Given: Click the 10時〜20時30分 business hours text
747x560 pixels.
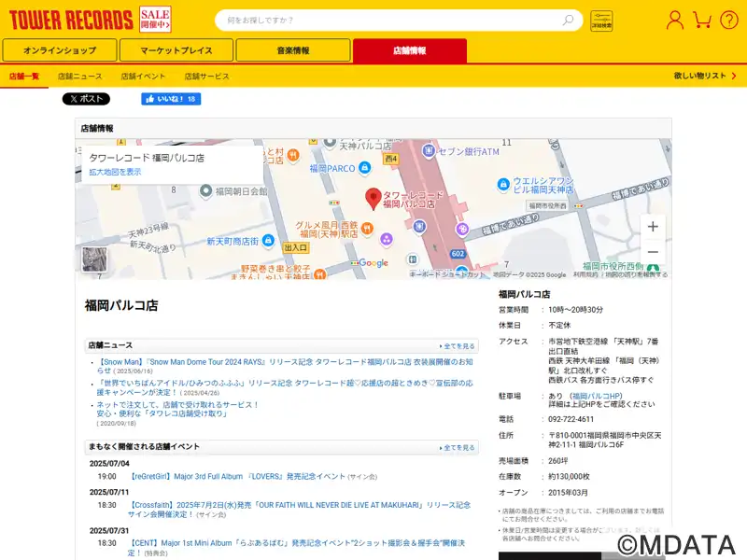Looking at the screenshot, I should [575, 310].
